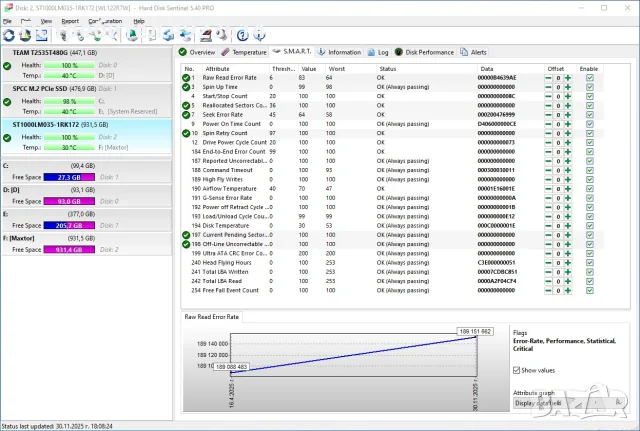This screenshot has height=431, width=640.
Task: Click the plus offset button for Raw Read Error Rate
Action: click(x=568, y=78)
